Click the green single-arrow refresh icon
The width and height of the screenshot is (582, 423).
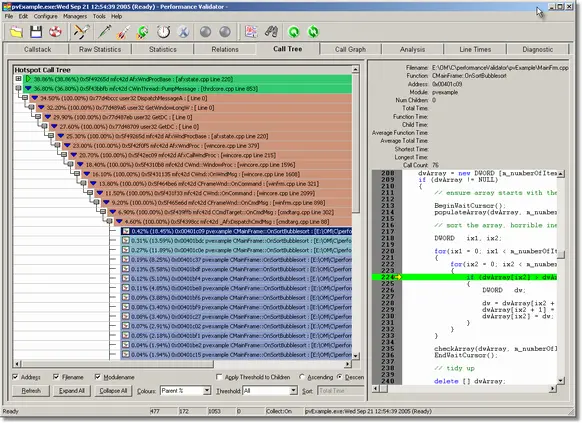[294, 32]
